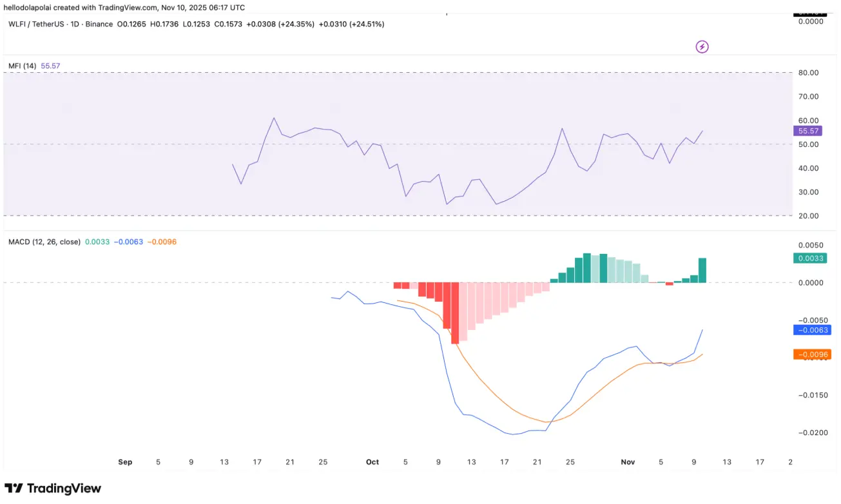Image resolution: width=841 pixels, height=504 pixels.
Task: Select the Oct label on the time axis
Action: click(x=372, y=462)
